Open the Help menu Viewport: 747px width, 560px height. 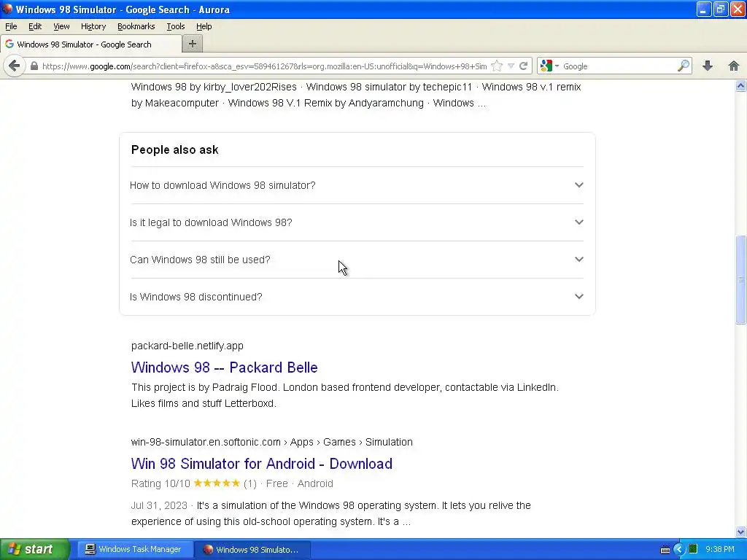tap(204, 26)
